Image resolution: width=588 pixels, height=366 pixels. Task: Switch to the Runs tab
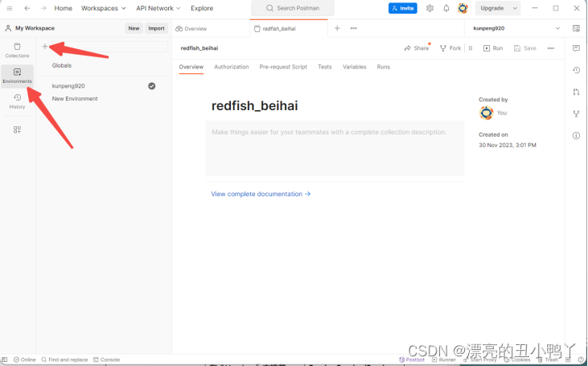pyautogui.click(x=383, y=67)
